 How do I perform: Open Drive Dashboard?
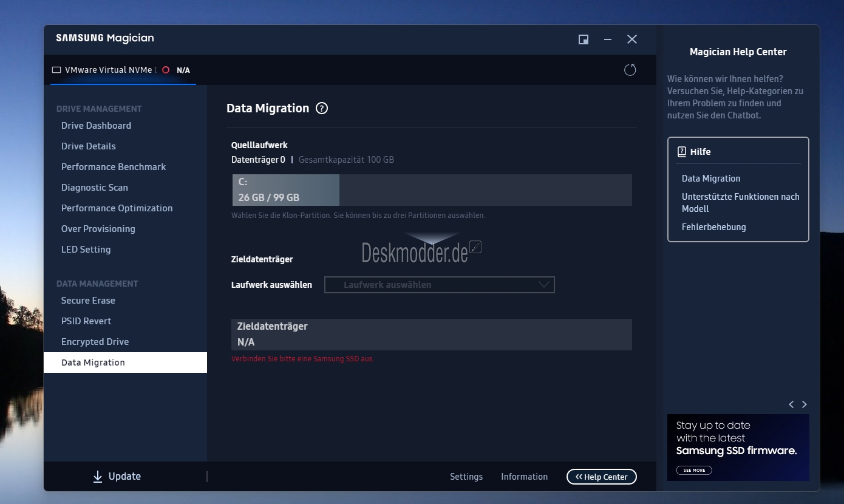(96, 126)
